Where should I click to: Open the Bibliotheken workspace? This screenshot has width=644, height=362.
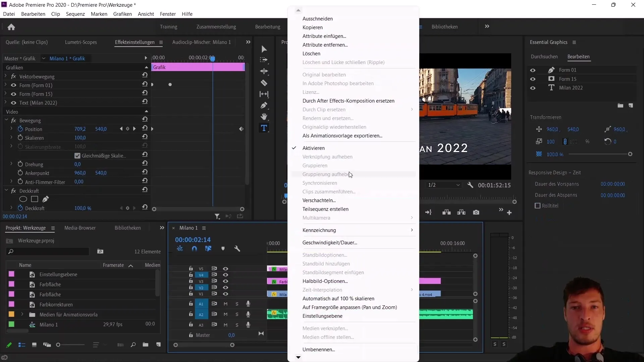pos(444,27)
